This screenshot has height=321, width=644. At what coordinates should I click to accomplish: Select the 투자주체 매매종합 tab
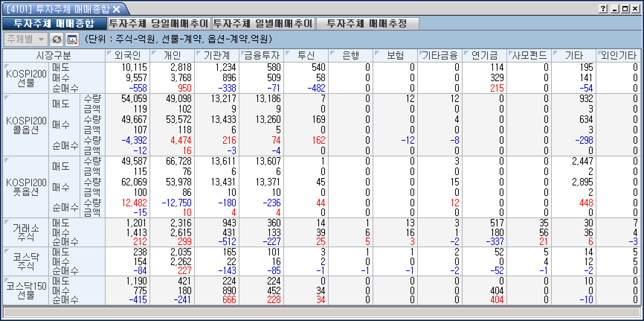54,24
